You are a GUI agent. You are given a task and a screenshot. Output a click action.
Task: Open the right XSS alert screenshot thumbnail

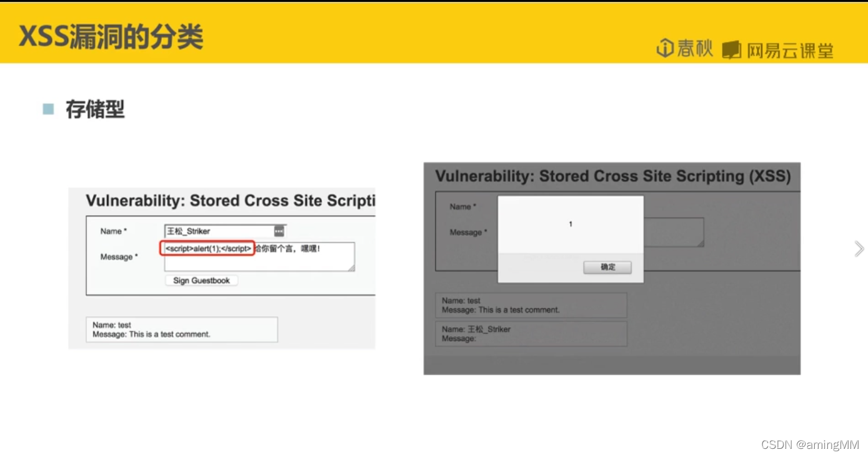coord(612,269)
